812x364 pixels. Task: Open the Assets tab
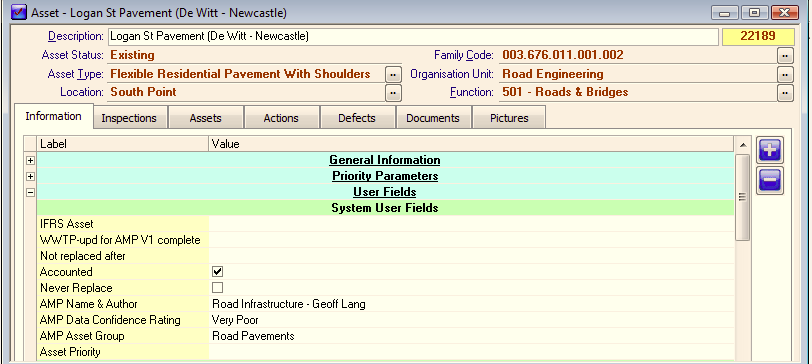pyautogui.click(x=206, y=118)
